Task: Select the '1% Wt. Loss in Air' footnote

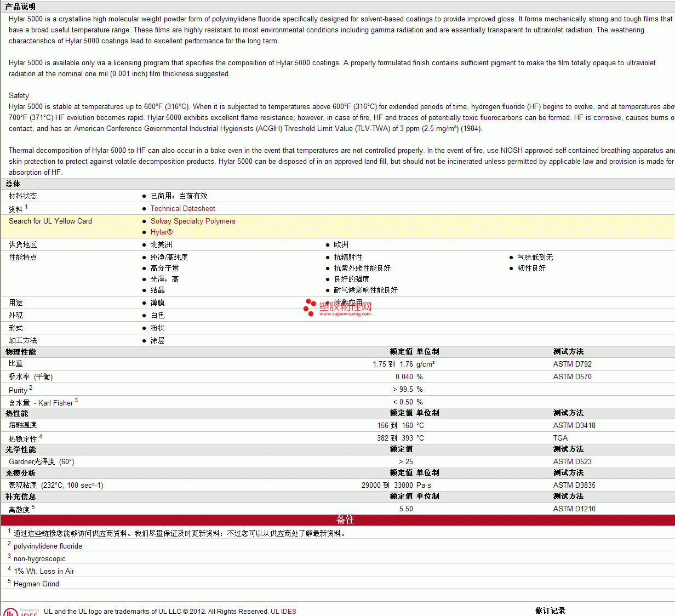Action: click(x=44, y=572)
